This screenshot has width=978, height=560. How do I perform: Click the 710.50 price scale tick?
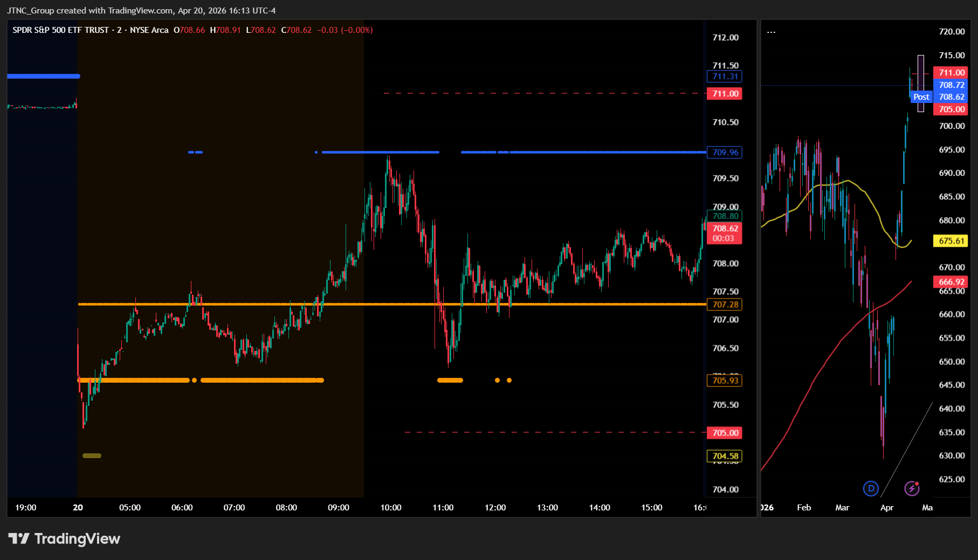point(726,122)
